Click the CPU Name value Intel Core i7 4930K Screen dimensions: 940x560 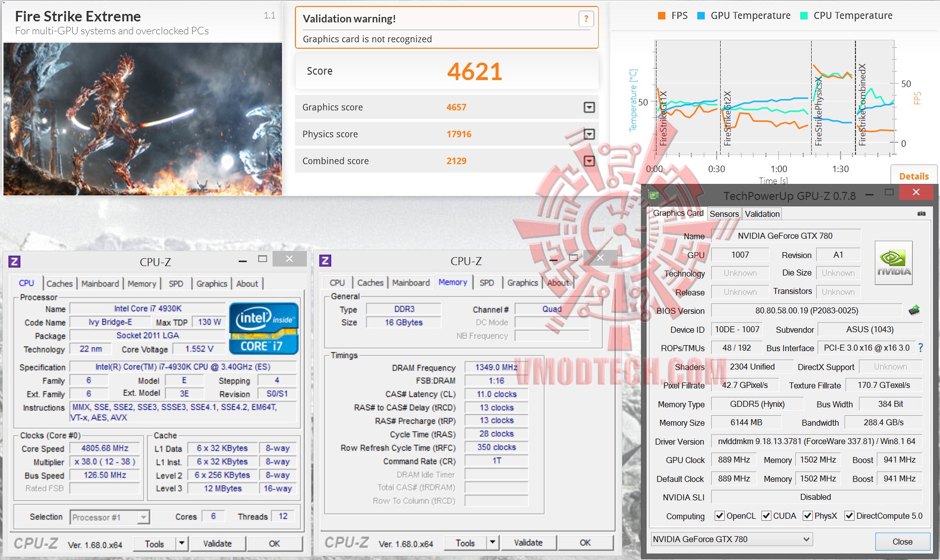(148, 308)
